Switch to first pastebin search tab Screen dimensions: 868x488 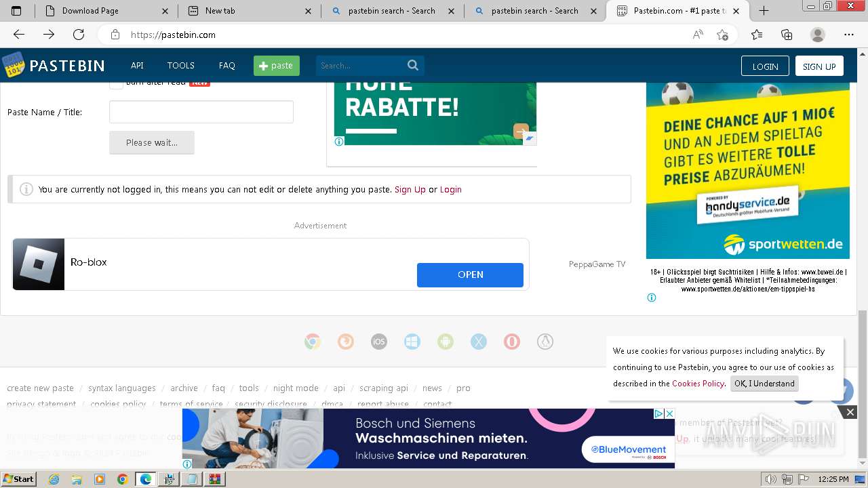391,11
